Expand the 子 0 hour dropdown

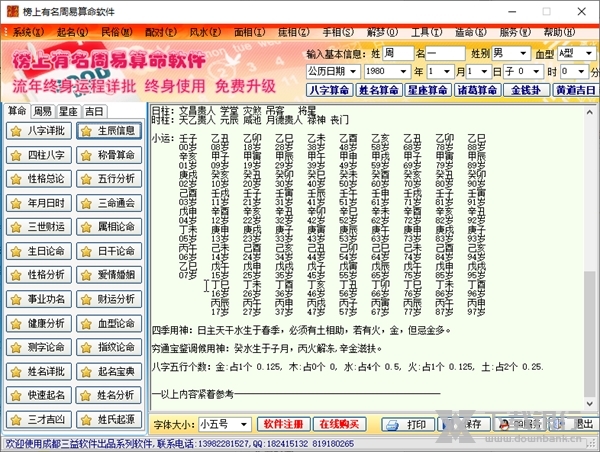536,72
